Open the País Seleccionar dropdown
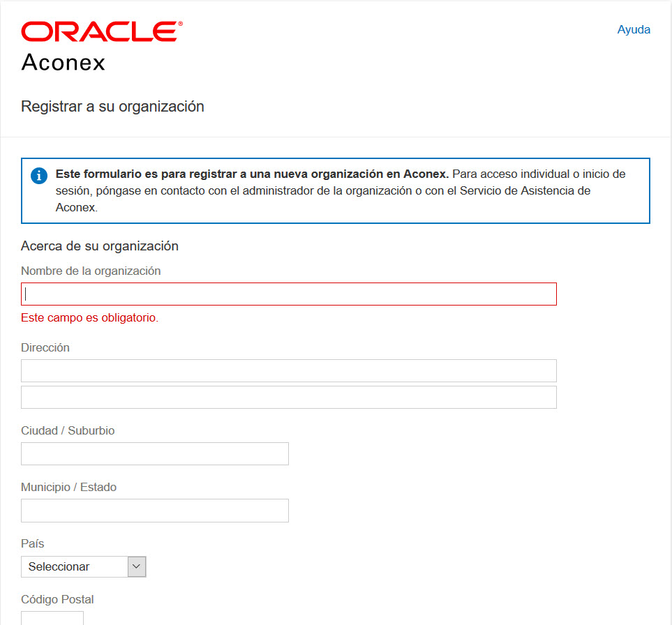This screenshot has width=672, height=625. (x=84, y=566)
